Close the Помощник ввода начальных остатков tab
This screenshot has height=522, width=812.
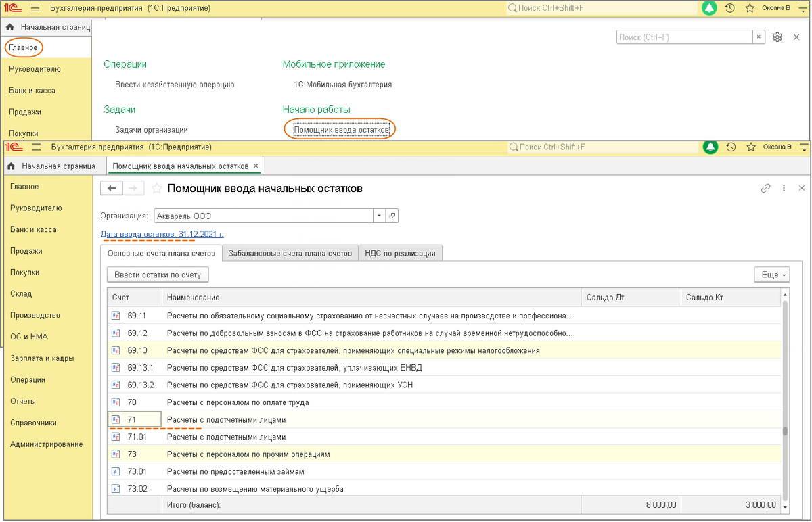(x=255, y=166)
